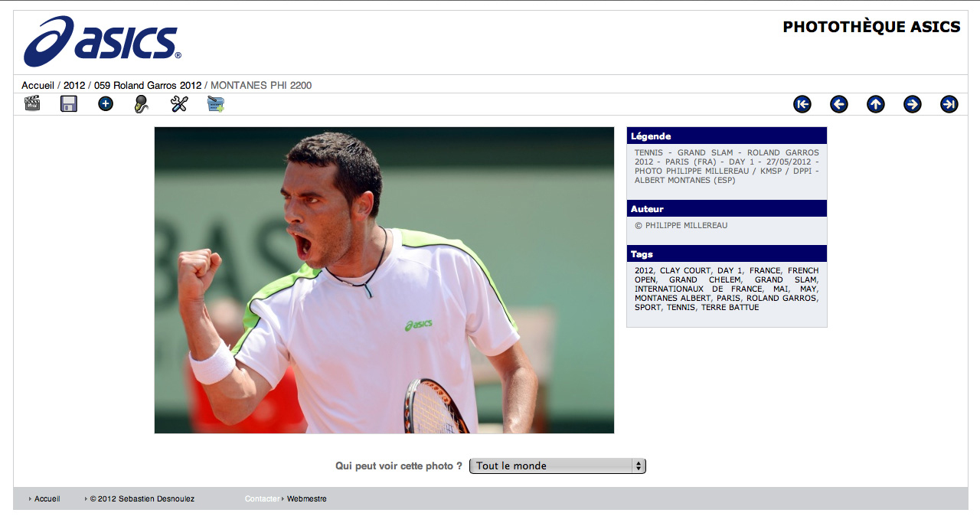Image resolution: width=980 pixels, height=526 pixels.
Task: Click the 'Légende' panel header
Action: (x=727, y=136)
